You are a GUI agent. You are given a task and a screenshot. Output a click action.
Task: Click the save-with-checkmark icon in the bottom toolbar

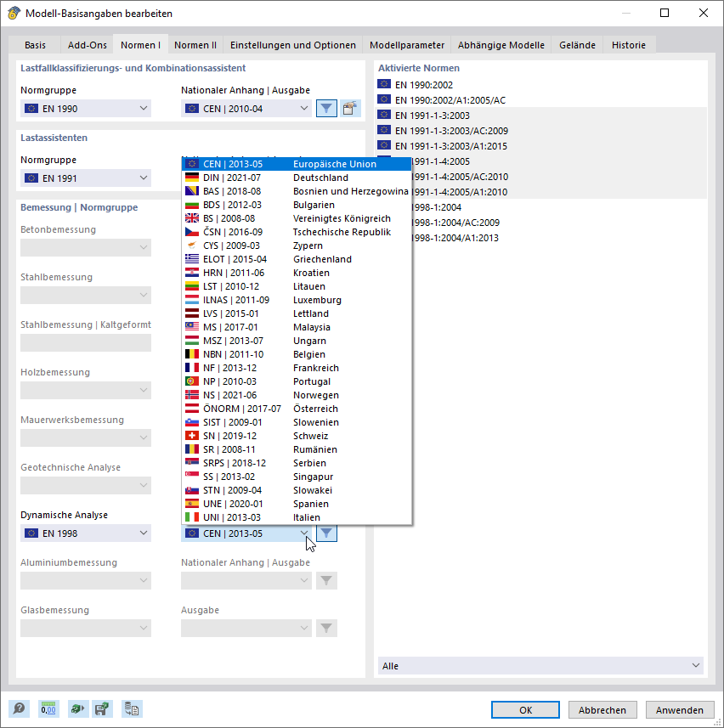[x=102, y=709]
